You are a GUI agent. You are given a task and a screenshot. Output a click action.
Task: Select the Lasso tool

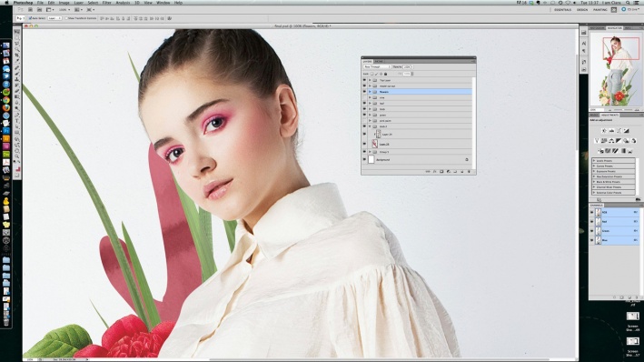(17, 43)
